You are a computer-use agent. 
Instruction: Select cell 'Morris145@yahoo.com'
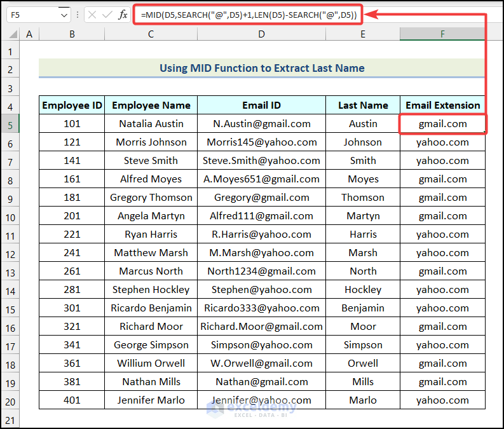click(262, 142)
